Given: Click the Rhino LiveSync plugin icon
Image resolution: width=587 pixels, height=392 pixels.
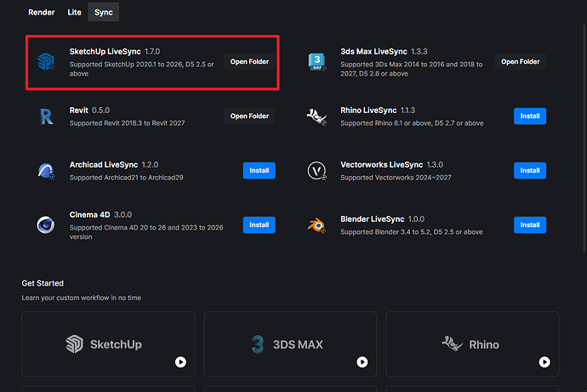Looking at the screenshot, I should [316, 116].
